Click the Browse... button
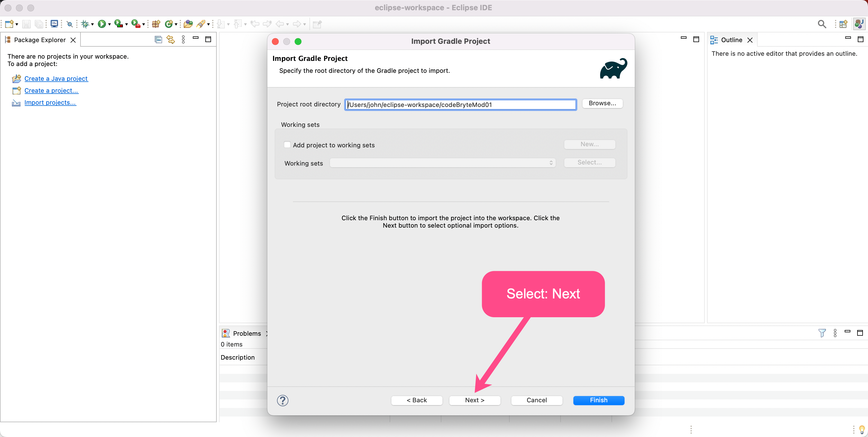Screen dimensions: 868x437 click(x=602, y=103)
